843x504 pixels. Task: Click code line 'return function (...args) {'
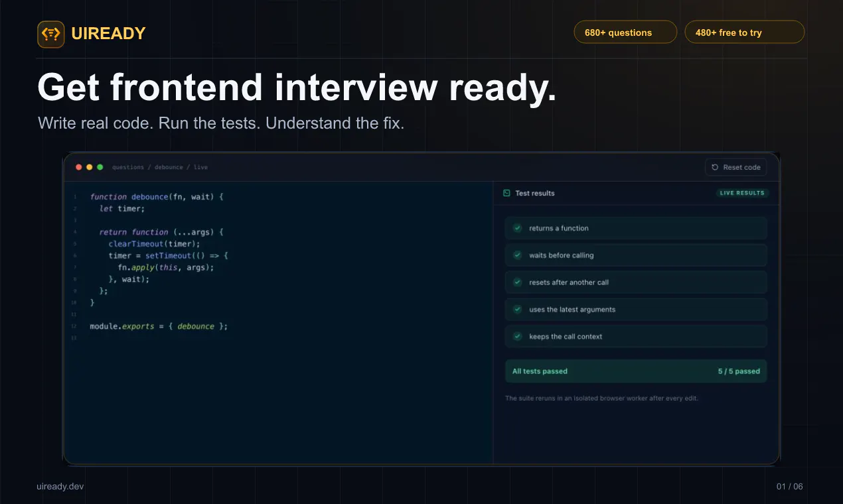161,232
